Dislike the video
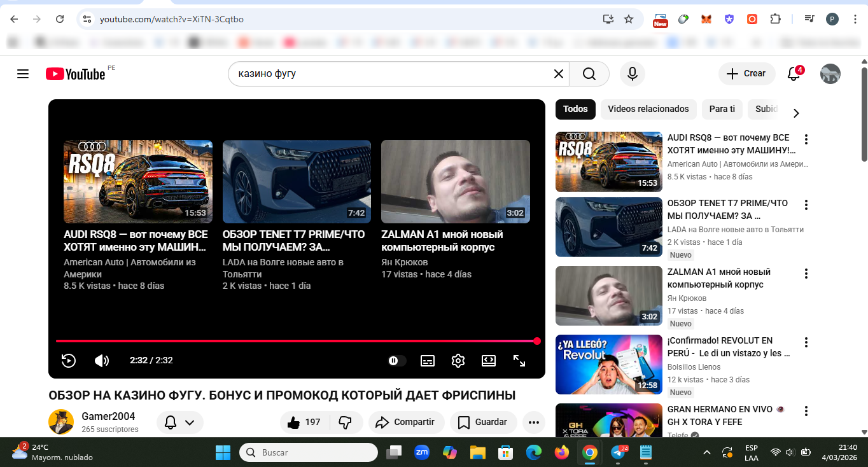 coord(346,422)
